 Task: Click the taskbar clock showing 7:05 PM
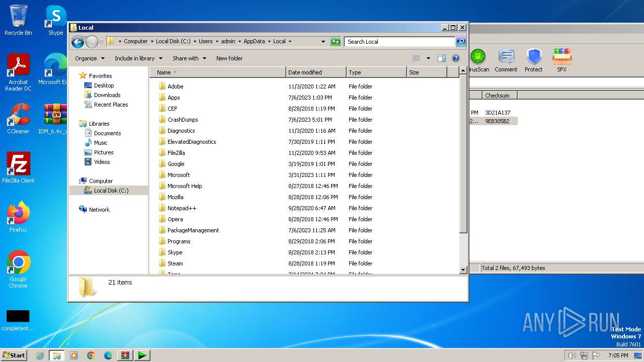point(618,355)
